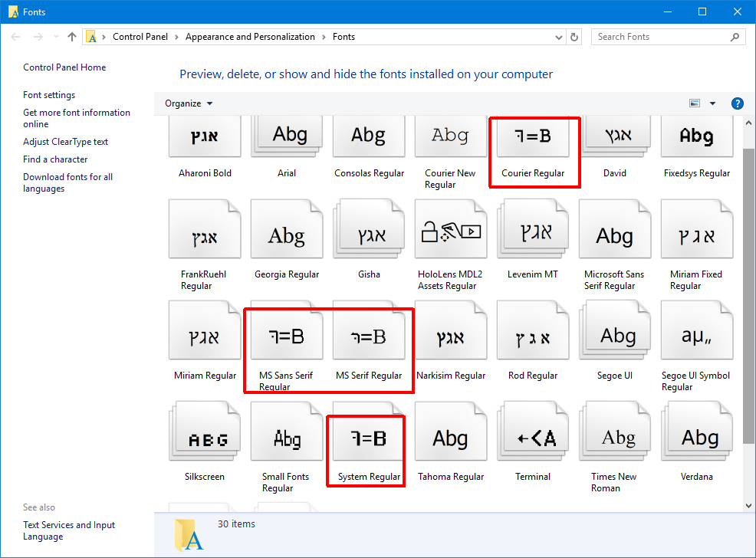Select the Arial font family icon
The width and height of the screenshot is (756, 558).
(287, 136)
